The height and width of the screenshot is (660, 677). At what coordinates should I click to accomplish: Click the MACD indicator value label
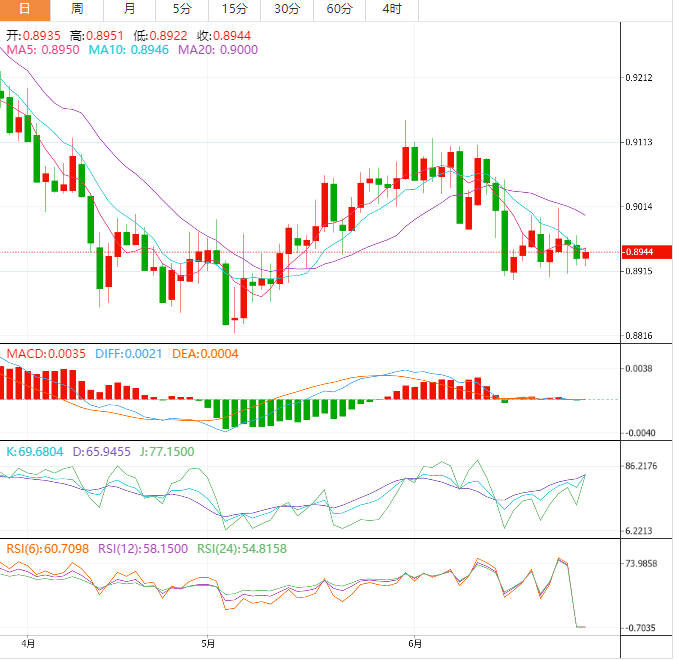tap(47, 353)
